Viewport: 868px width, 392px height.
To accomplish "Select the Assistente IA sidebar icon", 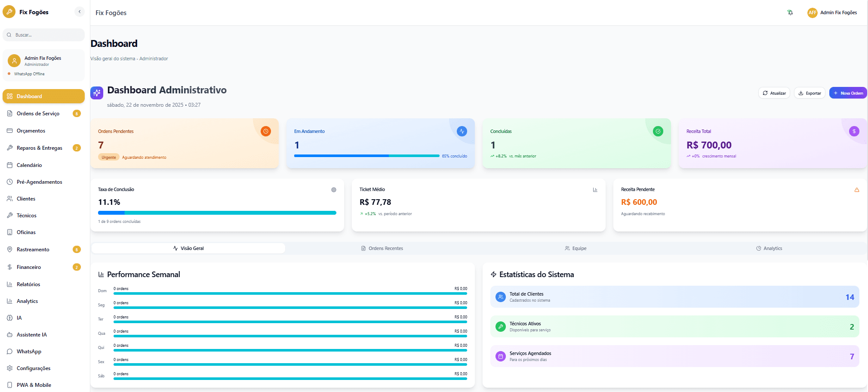I will (x=9, y=334).
